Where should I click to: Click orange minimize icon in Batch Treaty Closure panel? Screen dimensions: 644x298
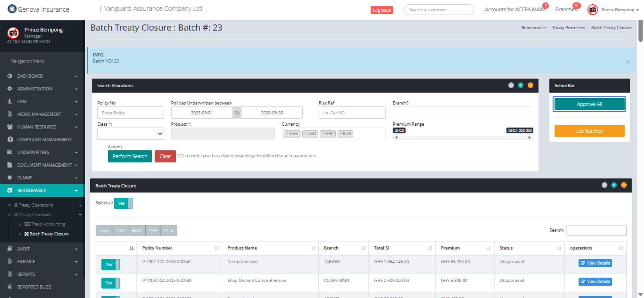[623, 185]
